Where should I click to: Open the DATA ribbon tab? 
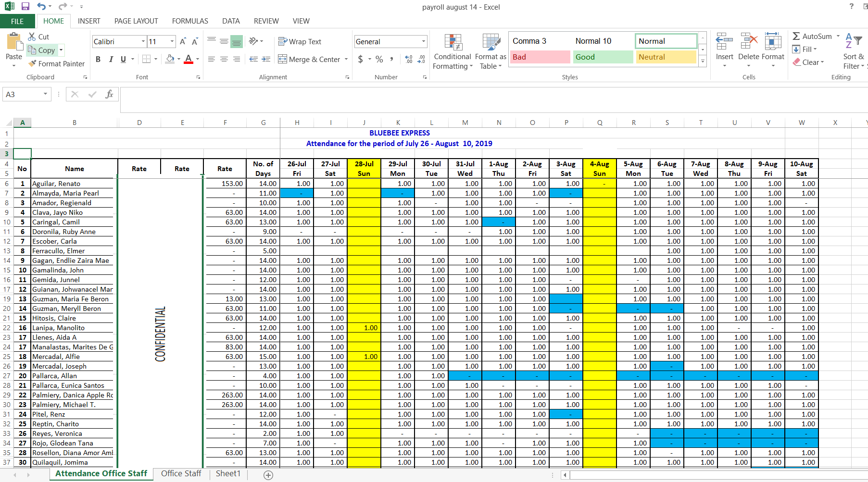click(x=231, y=21)
